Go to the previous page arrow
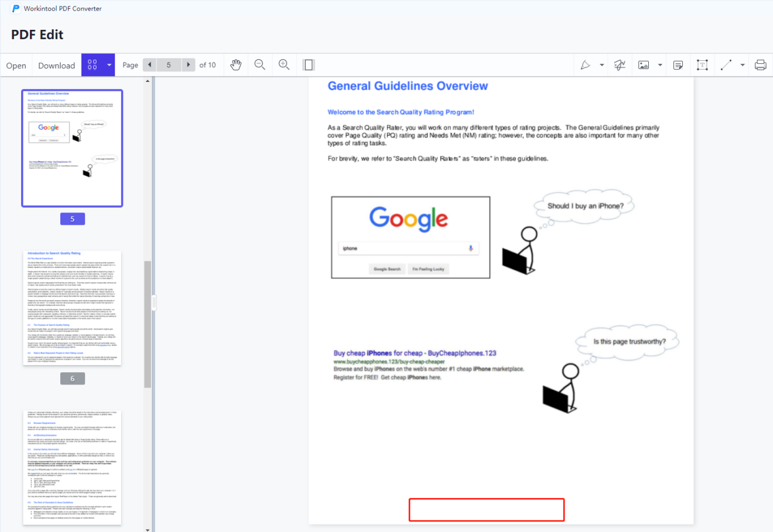 [x=150, y=65]
